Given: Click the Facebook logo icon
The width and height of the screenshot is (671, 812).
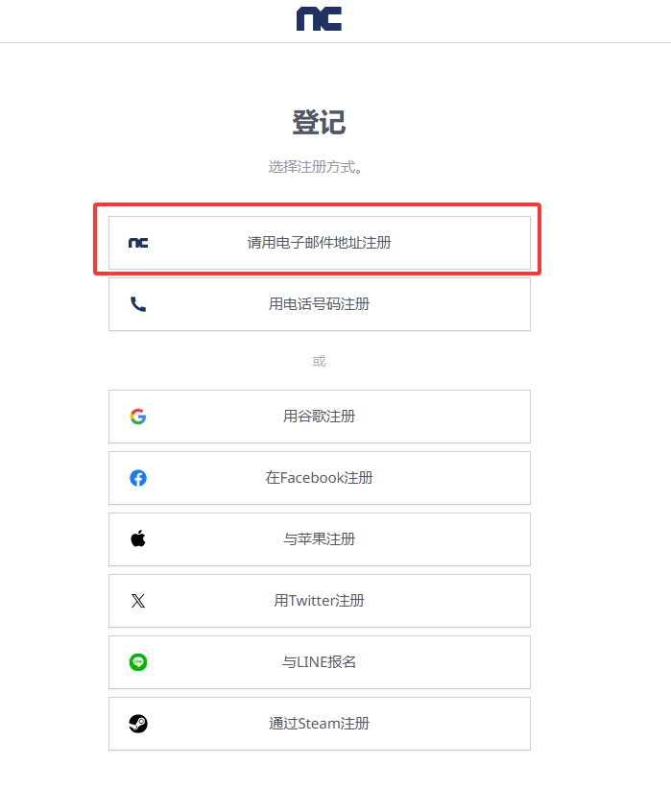Looking at the screenshot, I should [138, 478].
